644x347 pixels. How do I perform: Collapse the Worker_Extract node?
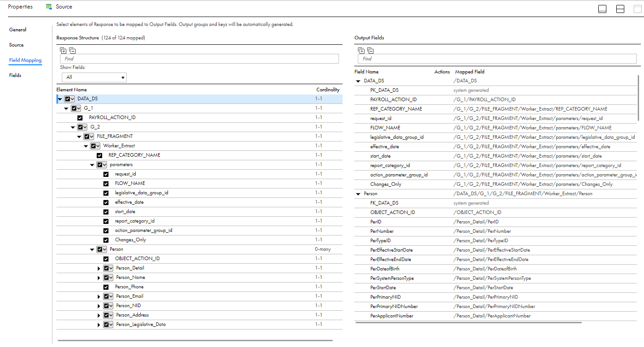pos(86,146)
